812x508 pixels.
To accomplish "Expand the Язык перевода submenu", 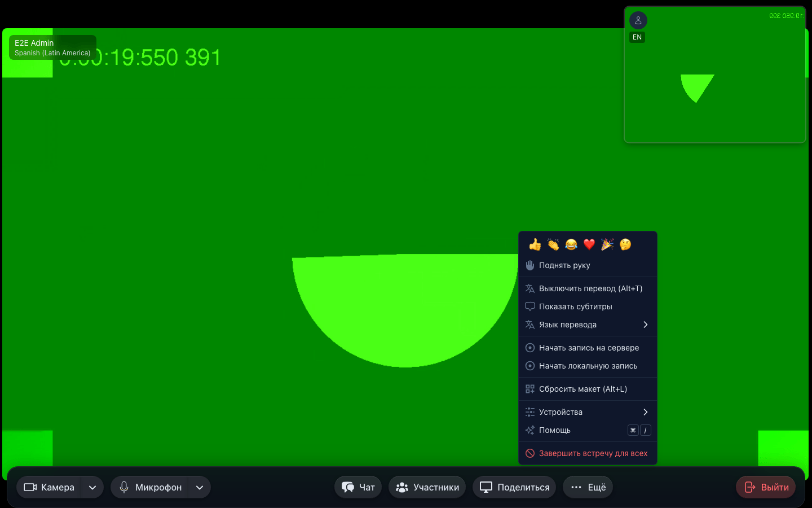I will (588, 325).
